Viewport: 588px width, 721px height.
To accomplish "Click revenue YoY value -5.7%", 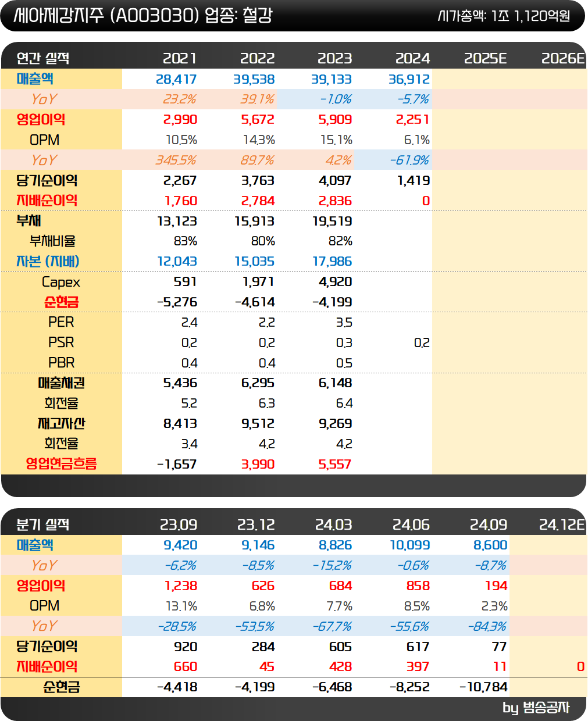I will (x=413, y=99).
